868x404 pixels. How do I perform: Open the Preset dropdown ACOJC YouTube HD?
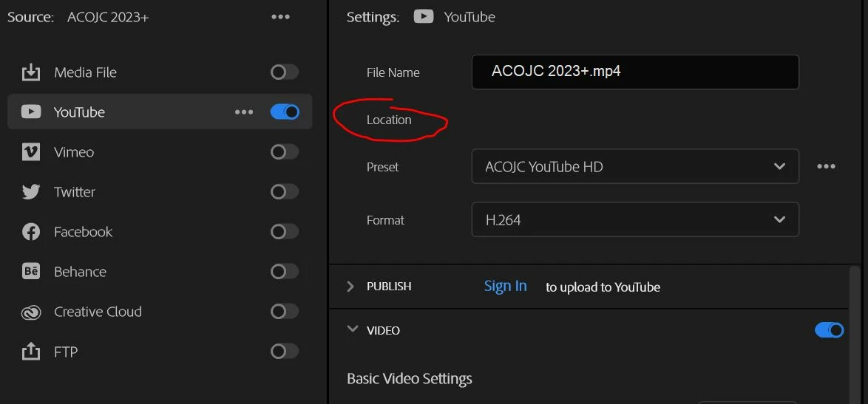(635, 166)
